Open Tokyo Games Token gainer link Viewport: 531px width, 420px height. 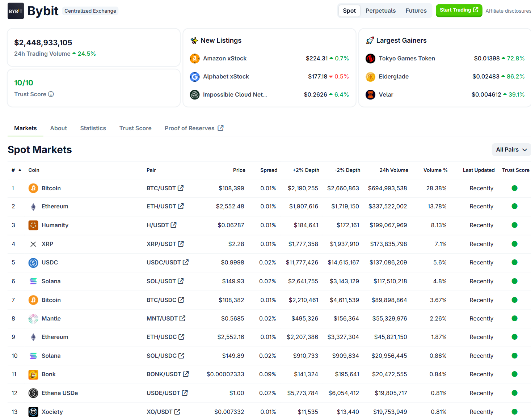407,58
